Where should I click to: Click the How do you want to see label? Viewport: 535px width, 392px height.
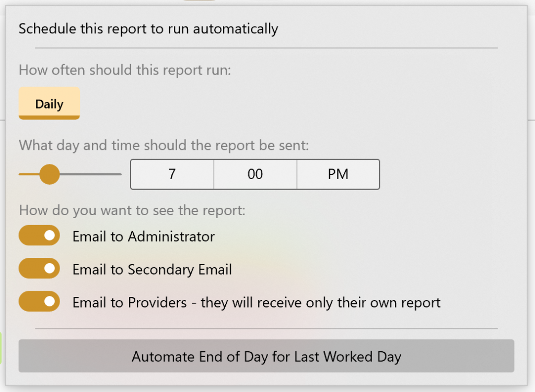click(x=132, y=211)
